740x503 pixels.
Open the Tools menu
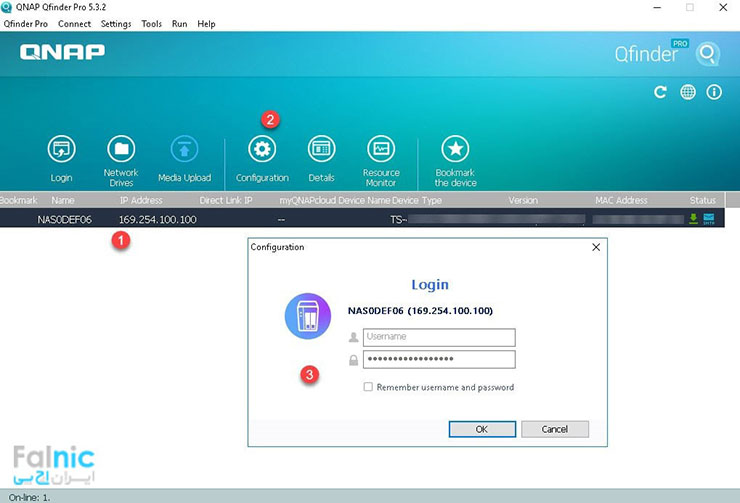point(151,23)
